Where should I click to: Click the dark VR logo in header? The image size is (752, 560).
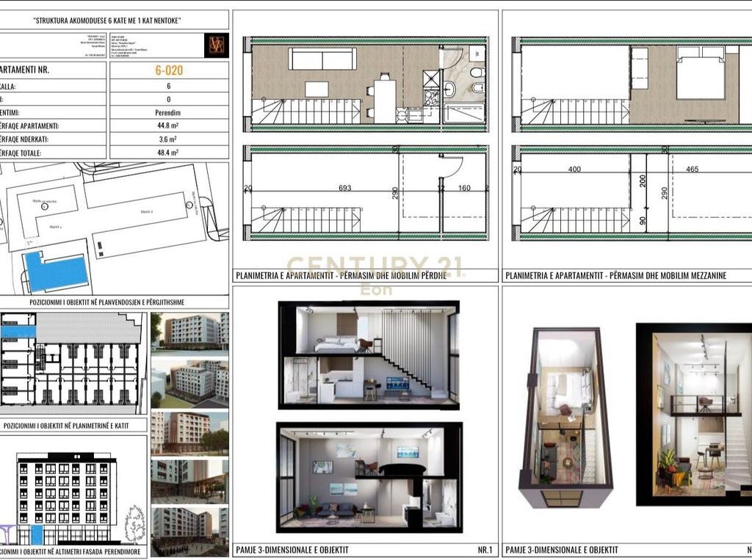(217, 45)
